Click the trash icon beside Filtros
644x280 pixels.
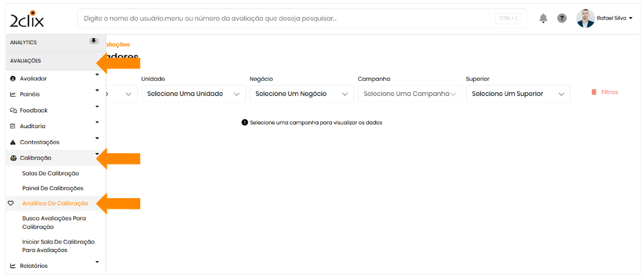(594, 92)
